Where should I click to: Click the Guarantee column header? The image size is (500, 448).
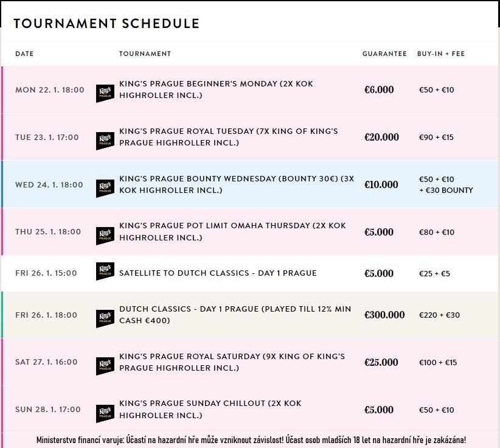(x=384, y=54)
